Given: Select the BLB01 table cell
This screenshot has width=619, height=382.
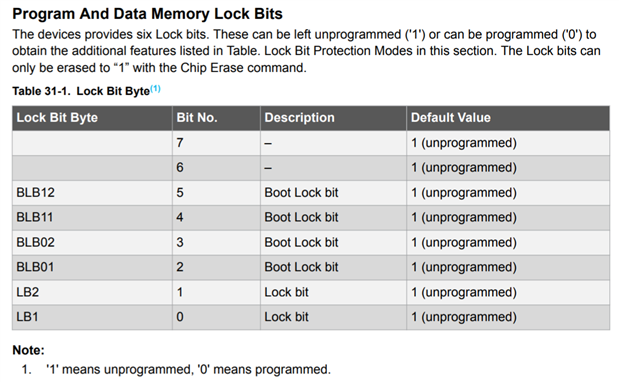Looking at the screenshot, I should click(x=92, y=267).
